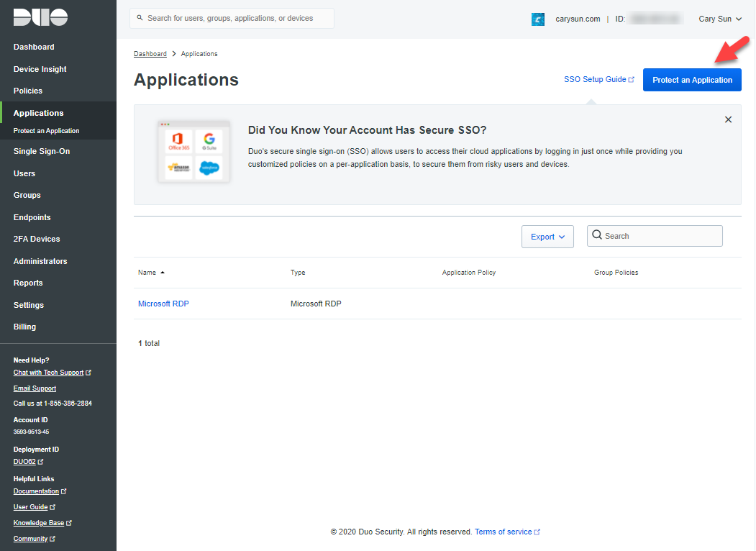756x551 pixels.
Task: Click the Name column sort arrow
Action: coord(163,273)
